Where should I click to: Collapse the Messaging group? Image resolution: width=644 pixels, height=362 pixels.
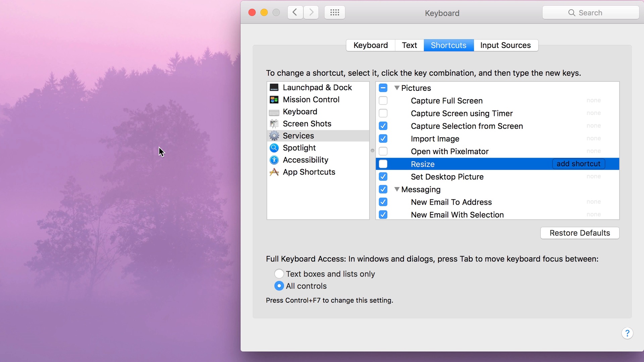pos(397,189)
